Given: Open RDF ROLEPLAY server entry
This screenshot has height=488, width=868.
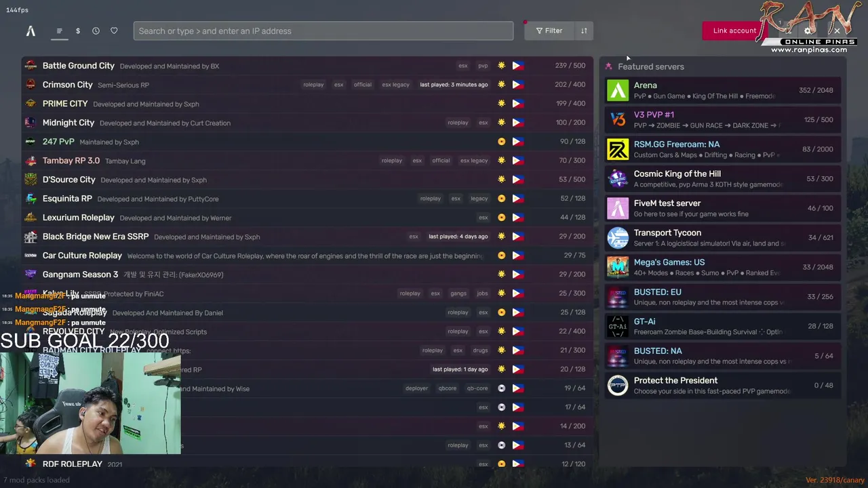Looking at the screenshot, I should 307,464.
